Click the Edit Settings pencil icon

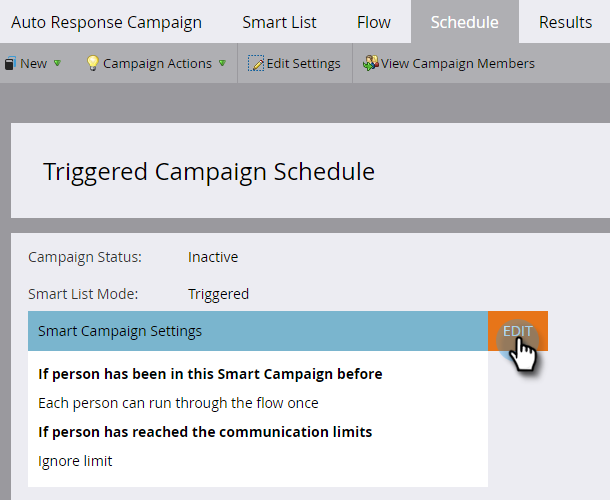(256, 63)
